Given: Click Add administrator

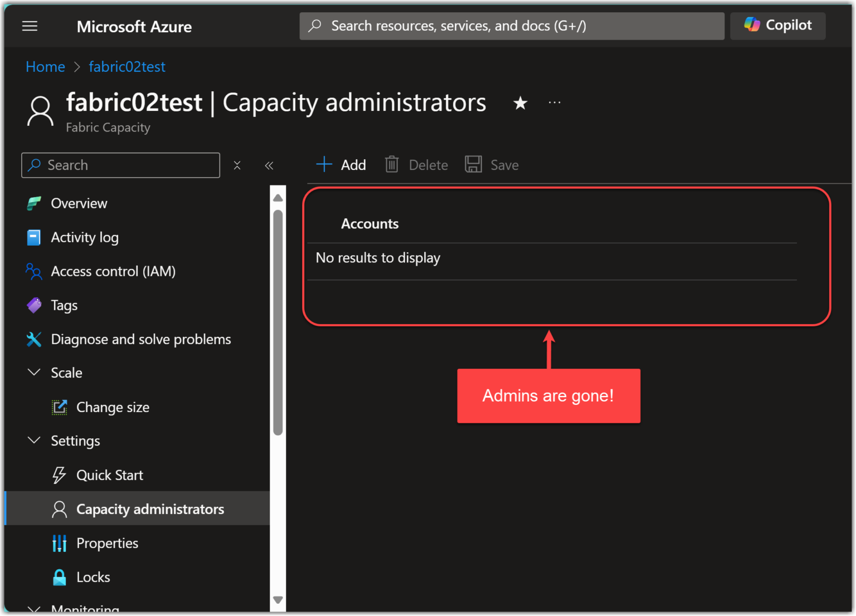Looking at the screenshot, I should (341, 165).
